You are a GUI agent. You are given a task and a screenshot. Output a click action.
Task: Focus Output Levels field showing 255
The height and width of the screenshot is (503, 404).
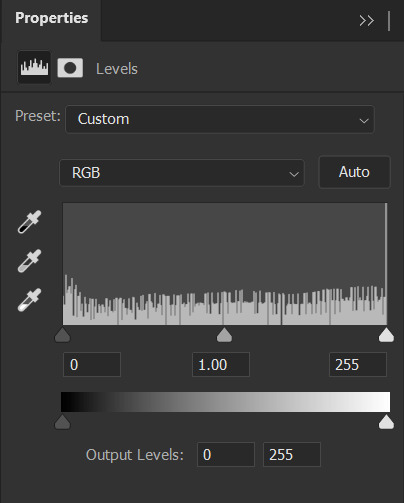pyautogui.click(x=292, y=455)
